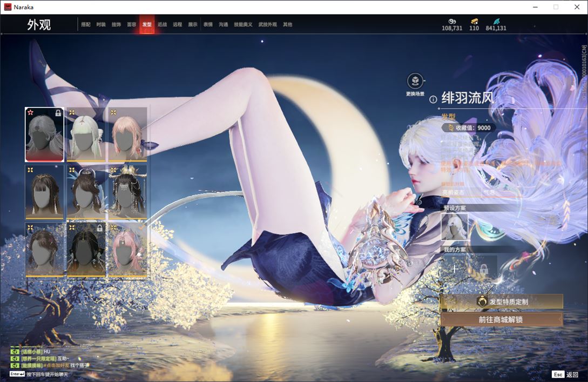Click 前往商城解锁 to unlock in store
Image resolution: width=588 pixels, height=382 pixels.
(x=502, y=320)
